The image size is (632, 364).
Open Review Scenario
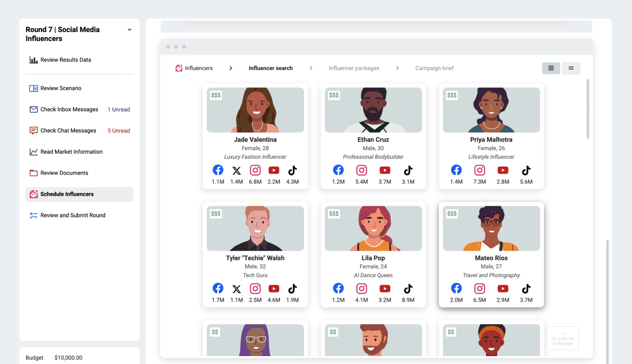point(79,88)
